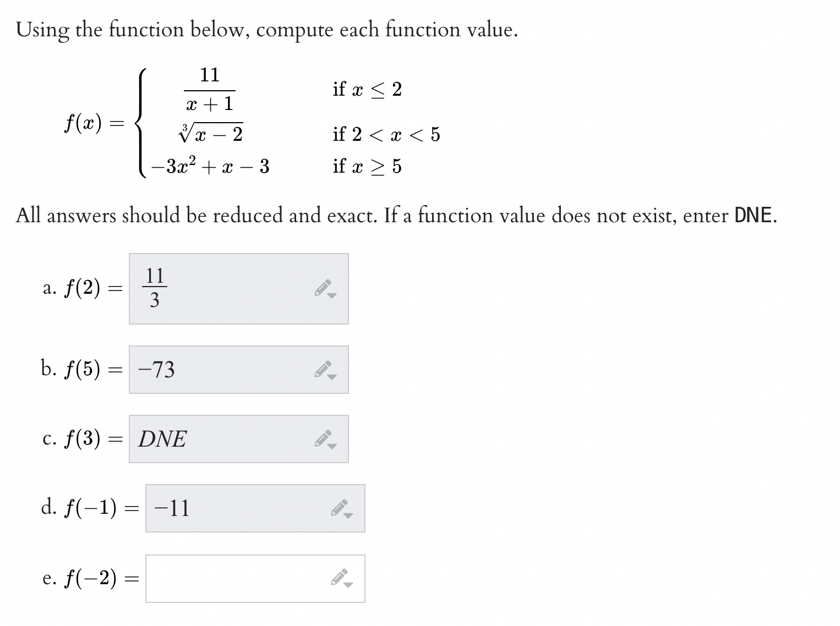840x626 pixels.
Task: Open the dropdown arrow beside f(-1) pencil
Action: click(x=347, y=516)
